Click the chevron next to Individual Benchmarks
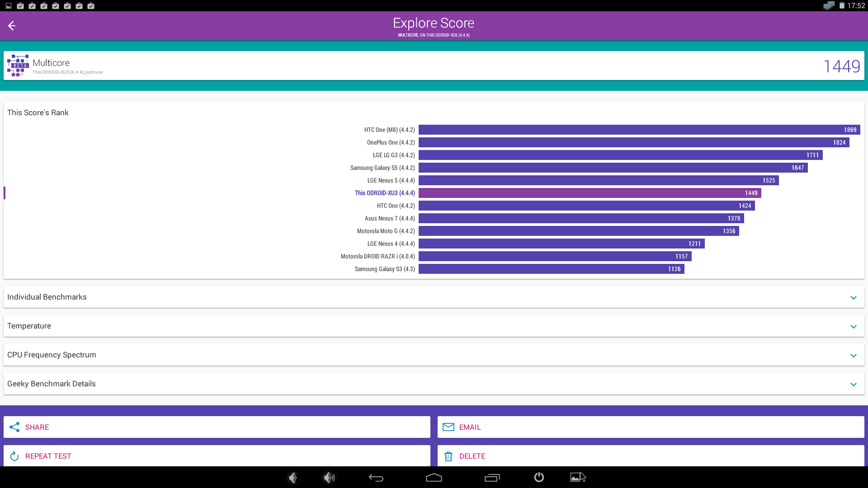Screen dimensions: 868x488 854,298
